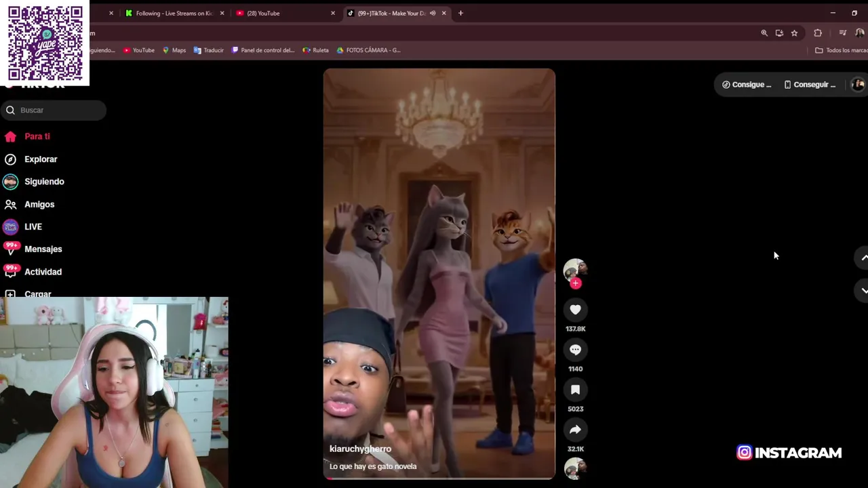Viewport: 868px width, 488px height.
Task: Click the Conseguir app button
Action: (809, 85)
